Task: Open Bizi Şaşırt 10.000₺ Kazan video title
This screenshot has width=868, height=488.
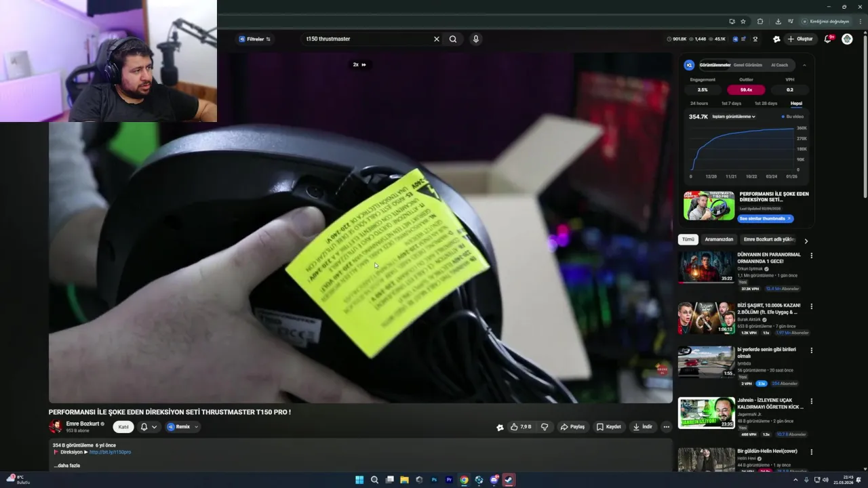Action: [769, 309]
